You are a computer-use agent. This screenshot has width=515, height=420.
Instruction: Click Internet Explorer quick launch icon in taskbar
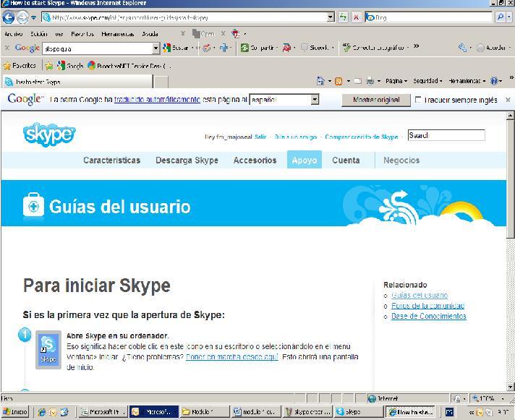tap(42, 412)
